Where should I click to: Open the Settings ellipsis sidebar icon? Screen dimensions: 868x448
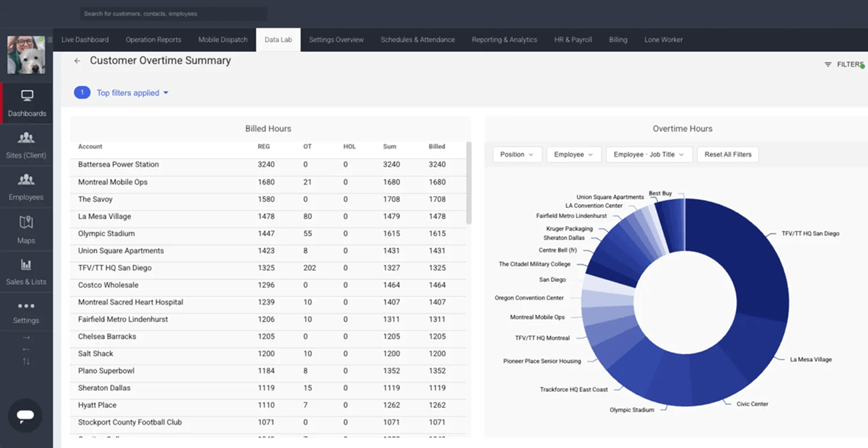26,306
